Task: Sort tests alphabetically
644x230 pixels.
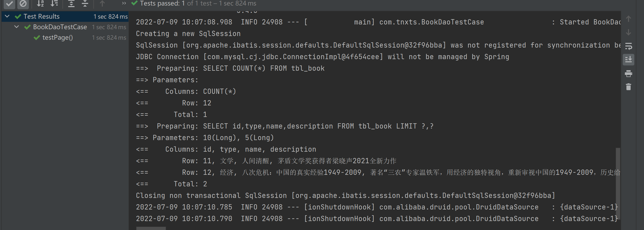Action: [40, 4]
